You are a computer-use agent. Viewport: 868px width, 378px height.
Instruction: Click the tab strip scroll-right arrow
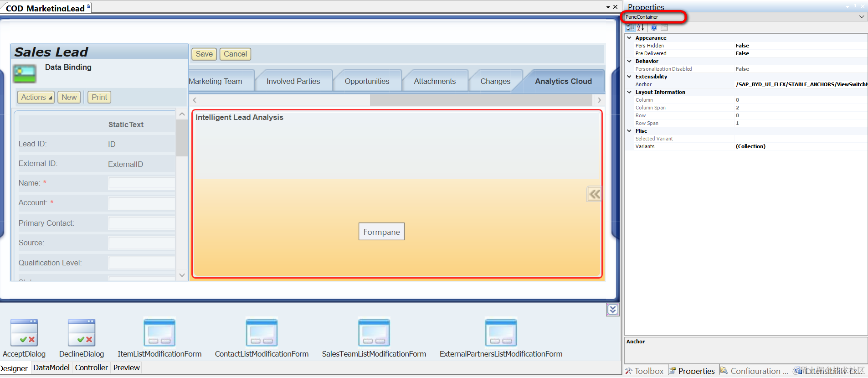pyautogui.click(x=599, y=100)
